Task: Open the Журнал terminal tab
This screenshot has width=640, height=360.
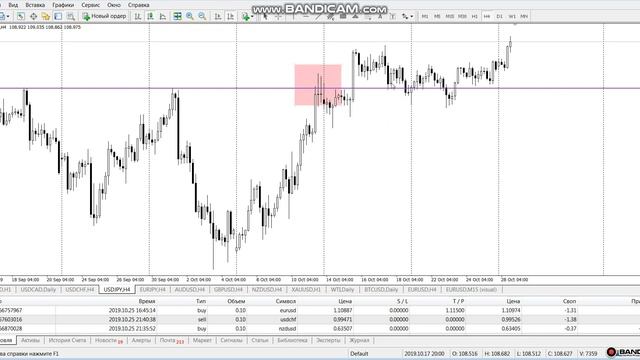Action: [359, 340]
